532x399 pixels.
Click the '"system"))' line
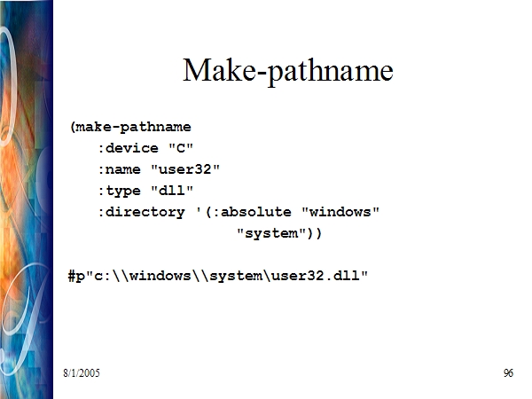[279, 233]
